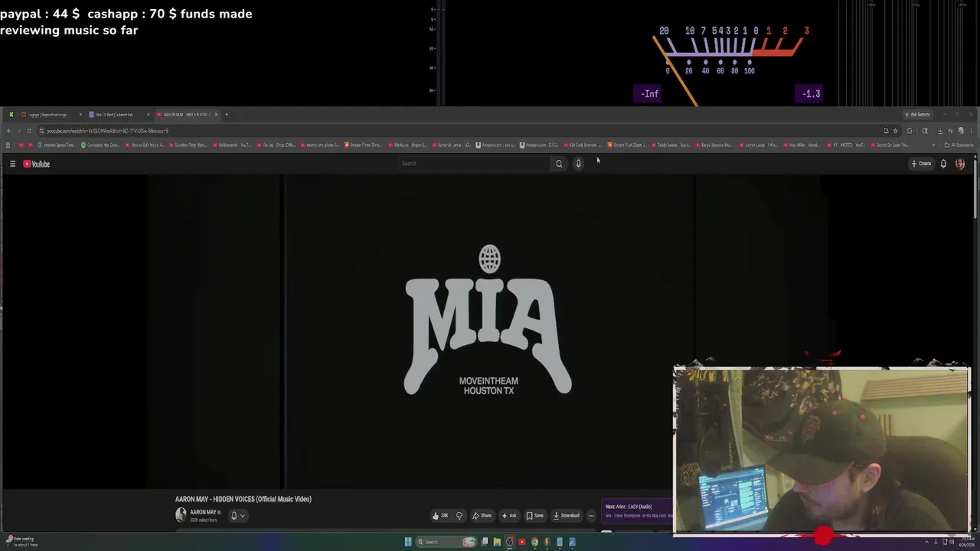Go back in browser history
980x551 pixels.
[x=8, y=131]
